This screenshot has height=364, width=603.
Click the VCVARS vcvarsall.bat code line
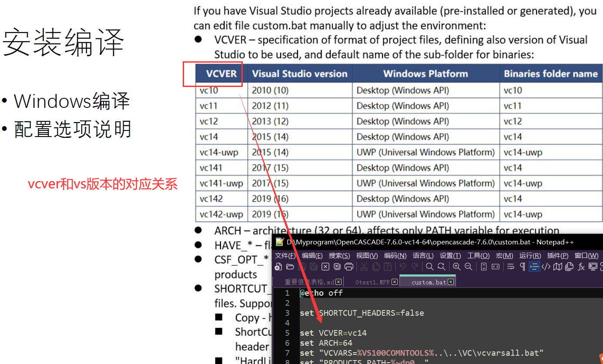click(422, 353)
